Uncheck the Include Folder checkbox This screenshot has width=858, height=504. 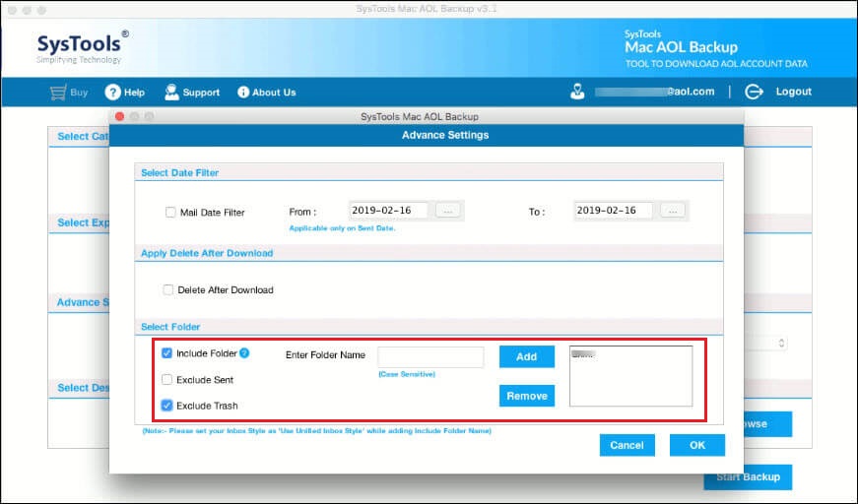166,353
